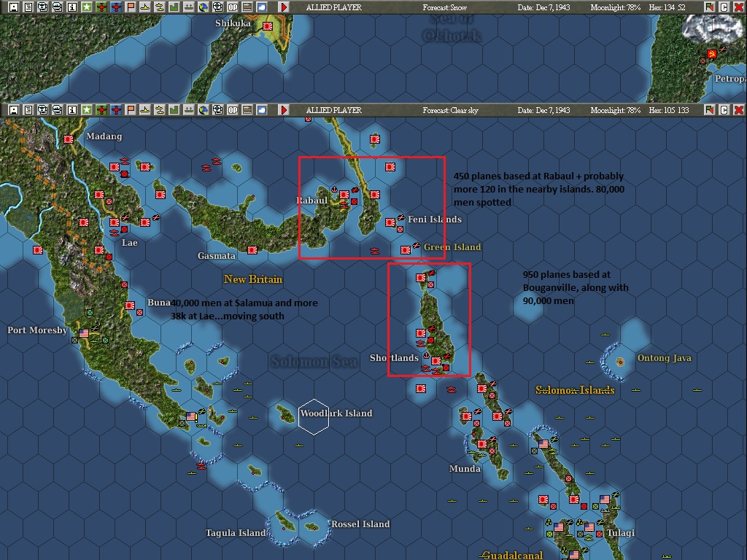Click the 'Munda' map label

click(465, 469)
